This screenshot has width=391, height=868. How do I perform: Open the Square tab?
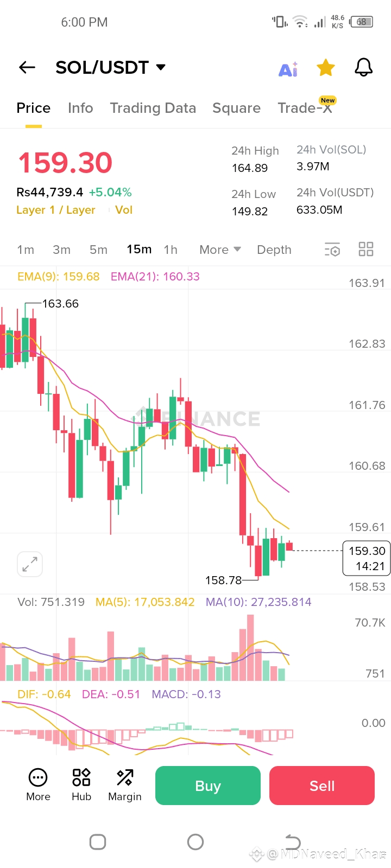click(x=236, y=108)
